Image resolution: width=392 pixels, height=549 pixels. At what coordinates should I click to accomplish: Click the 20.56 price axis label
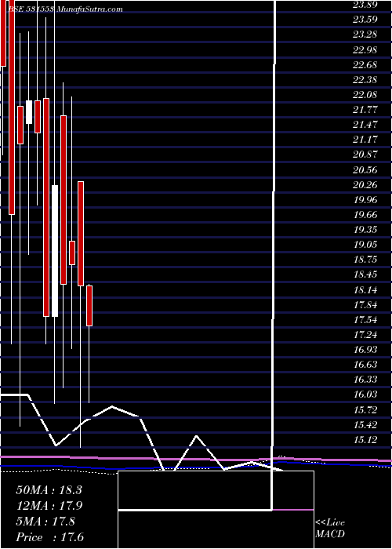coord(365,170)
